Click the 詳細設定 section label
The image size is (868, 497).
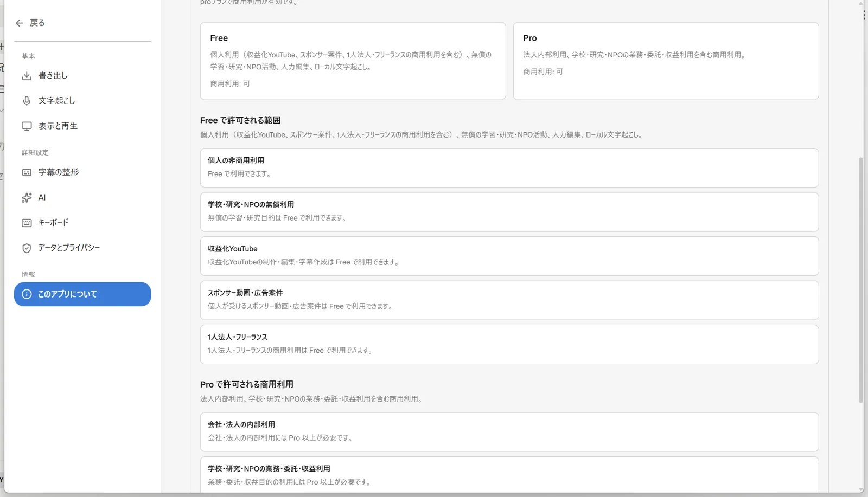click(35, 153)
